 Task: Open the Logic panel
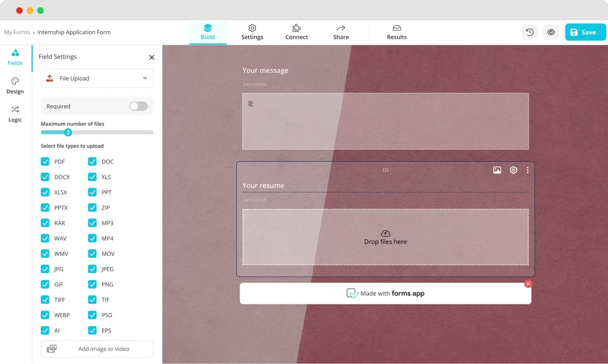tap(15, 113)
